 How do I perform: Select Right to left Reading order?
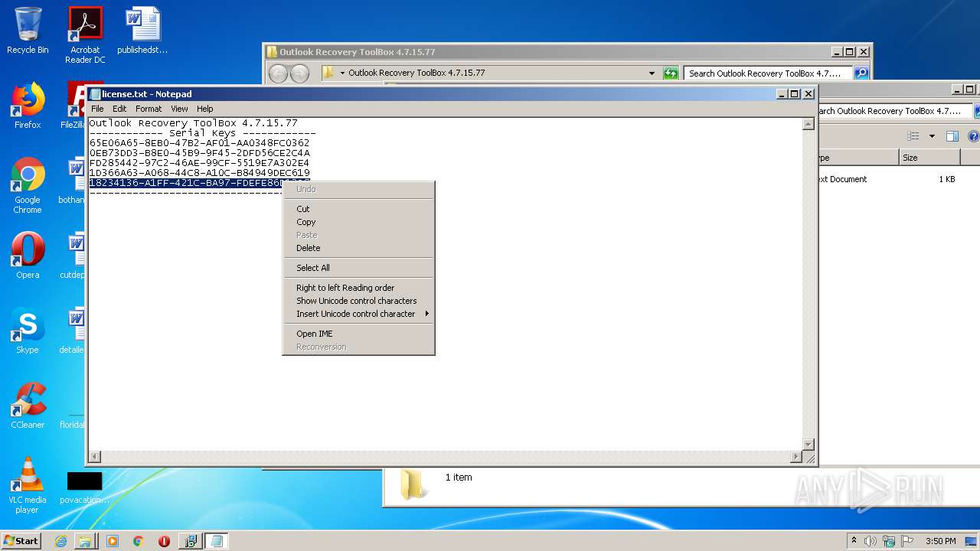tap(358, 288)
